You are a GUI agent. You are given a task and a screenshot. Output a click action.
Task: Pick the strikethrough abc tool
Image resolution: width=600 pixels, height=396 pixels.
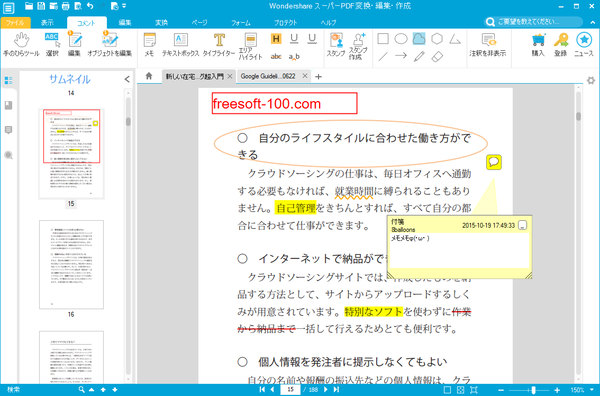click(276, 57)
